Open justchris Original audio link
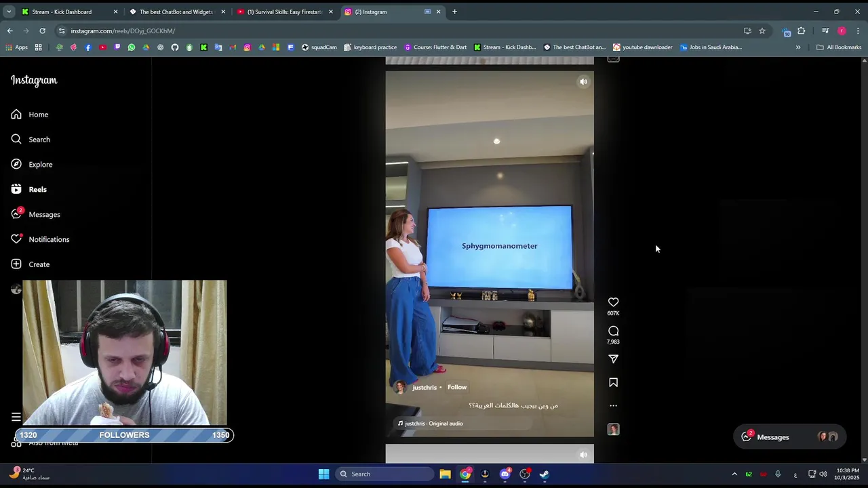 (434, 424)
